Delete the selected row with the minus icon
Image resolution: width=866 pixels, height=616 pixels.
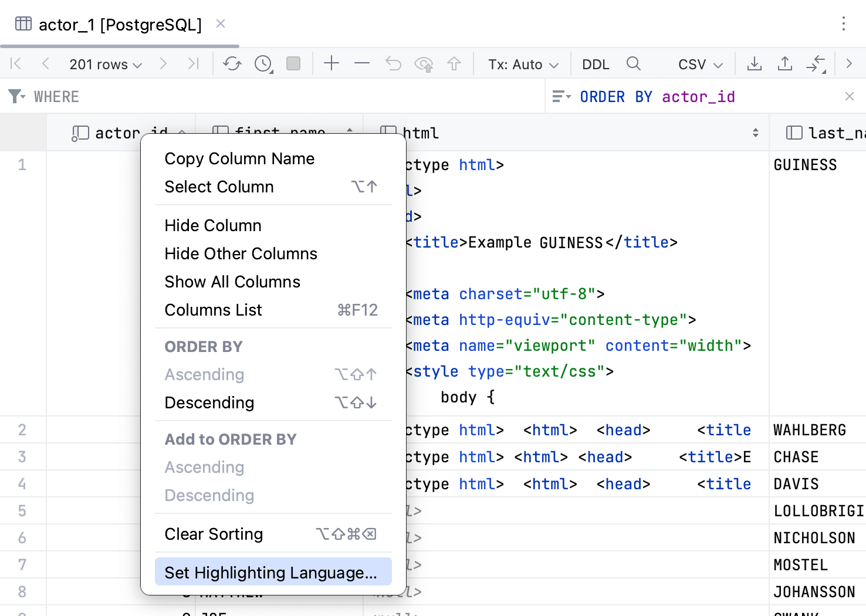pyautogui.click(x=362, y=63)
